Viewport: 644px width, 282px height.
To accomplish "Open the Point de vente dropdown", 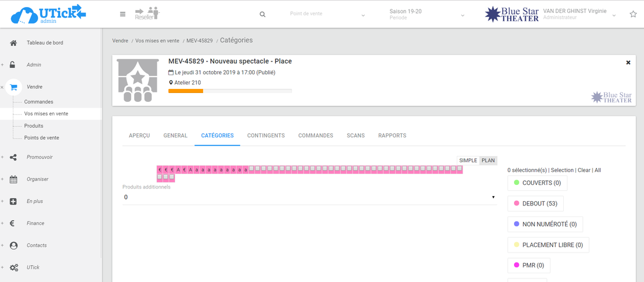I will pos(327,15).
